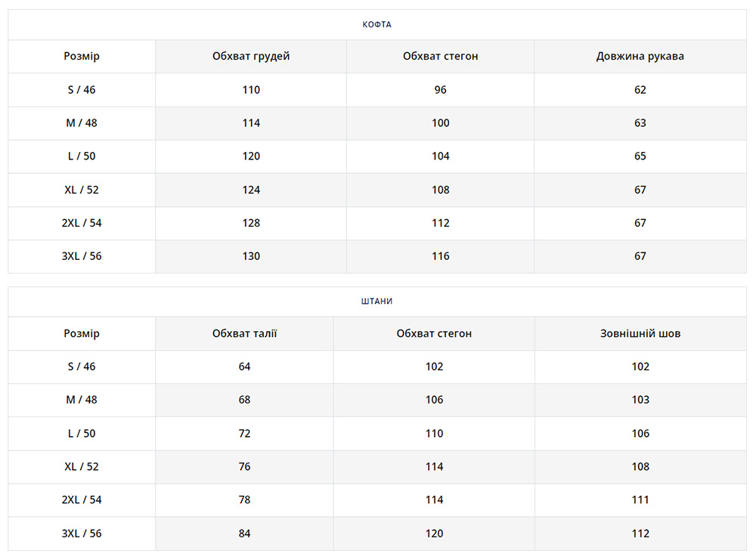This screenshot has height=560, width=756.
Task: Click the Зовнішній шов column header
Action: [x=640, y=333]
